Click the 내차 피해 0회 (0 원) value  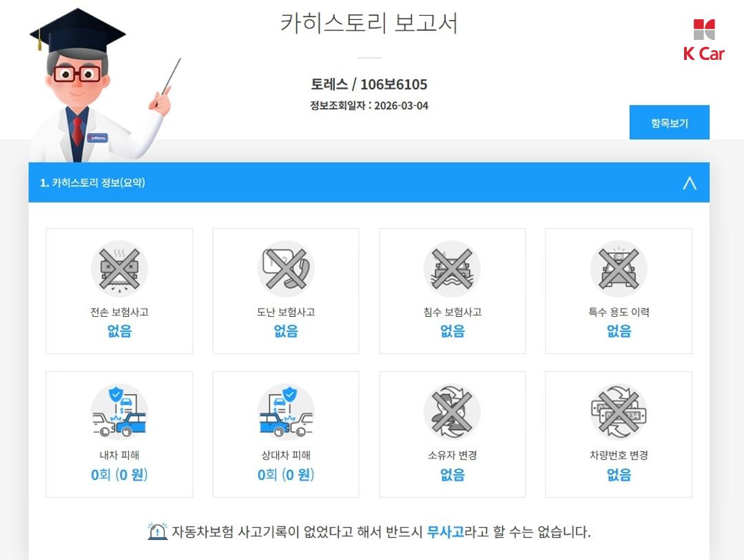click(x=120, y=475)
